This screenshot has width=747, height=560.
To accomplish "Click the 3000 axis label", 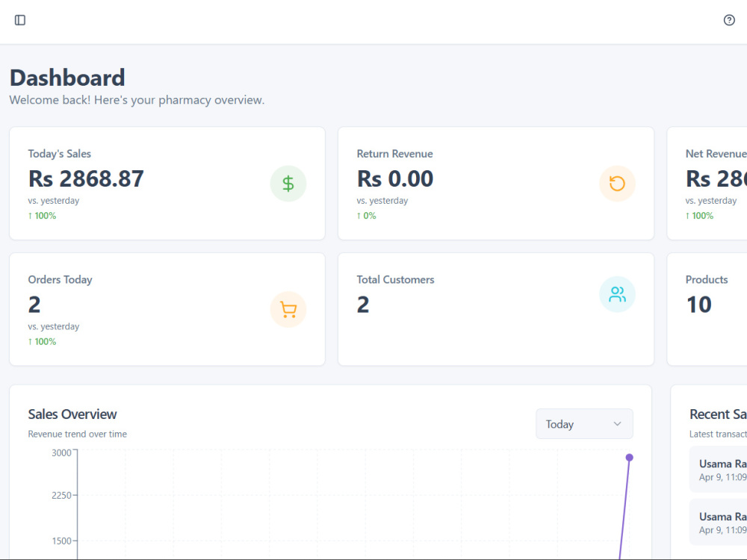I will (61, 453).
